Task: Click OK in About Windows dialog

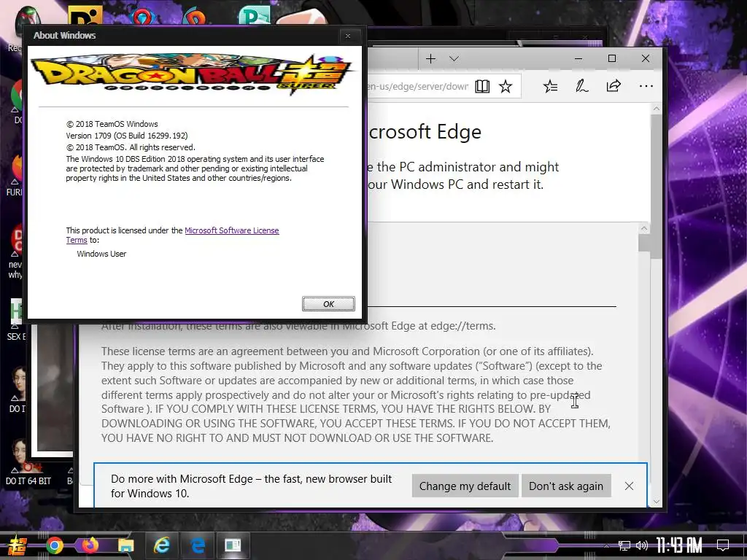Action: tap(328, 304)
